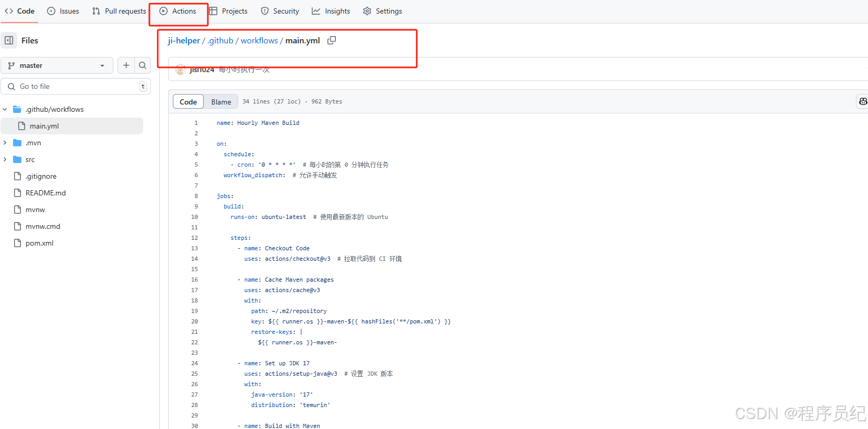Image resolution: width=868 pixels, height=429 pixels.
Task: Open the master branch dropdown
Action: pyautogui.click(x=57, y=65)
